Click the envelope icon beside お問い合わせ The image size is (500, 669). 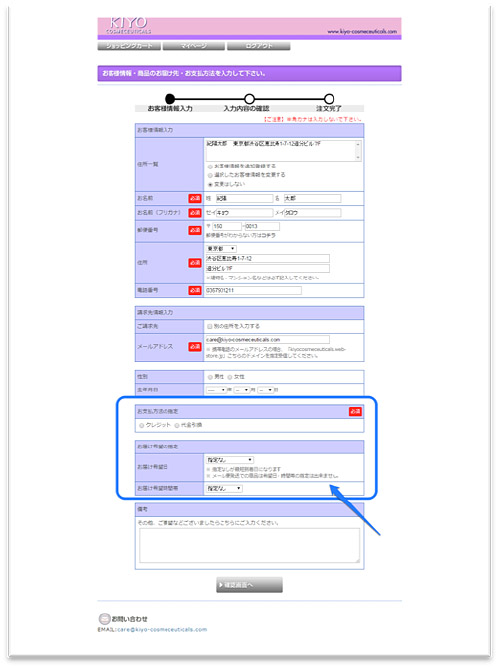[x=104, y=619]
